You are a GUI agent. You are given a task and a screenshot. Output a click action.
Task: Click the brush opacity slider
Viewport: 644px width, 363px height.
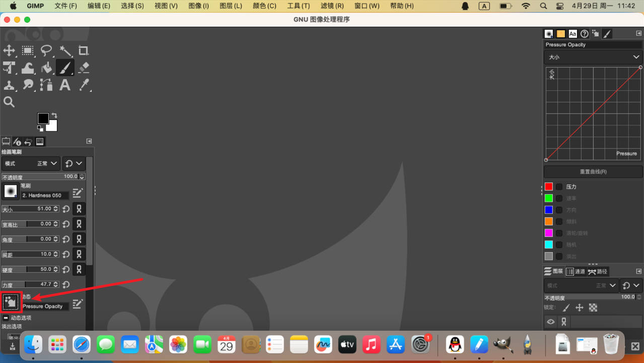(x=43, y=177)
